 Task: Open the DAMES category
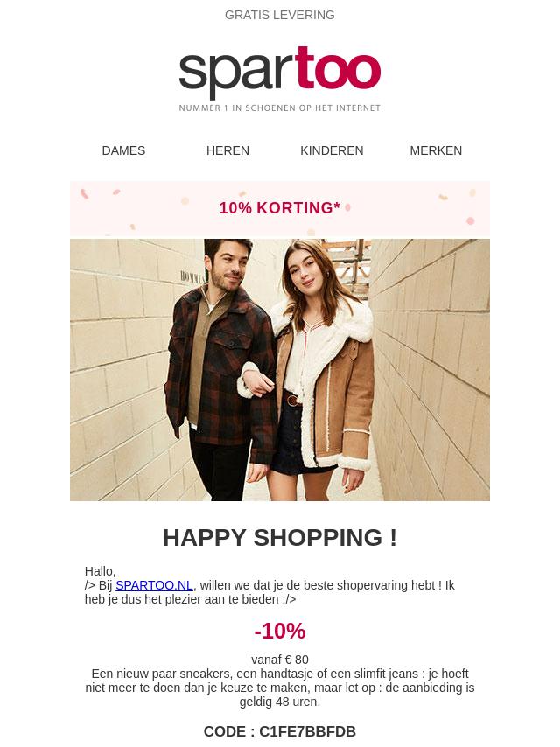123,150
